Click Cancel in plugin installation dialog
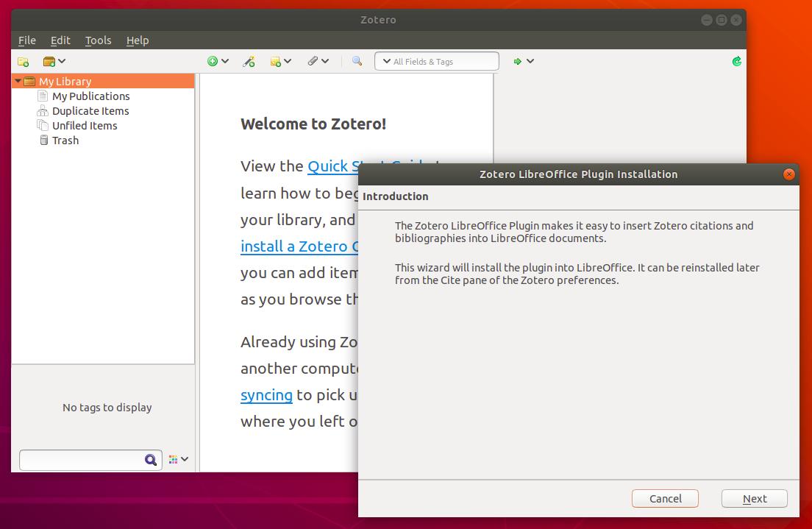812x529 pixels. click(665, 498)
